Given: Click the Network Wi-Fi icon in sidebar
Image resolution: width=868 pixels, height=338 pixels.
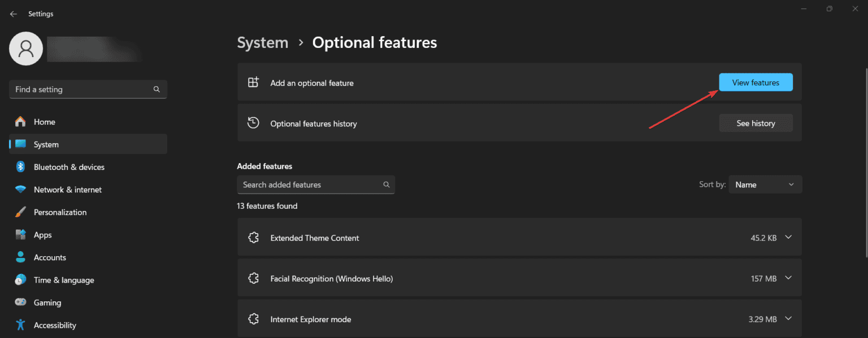Looking at the screenshot, I should click(x=21, y=190).
